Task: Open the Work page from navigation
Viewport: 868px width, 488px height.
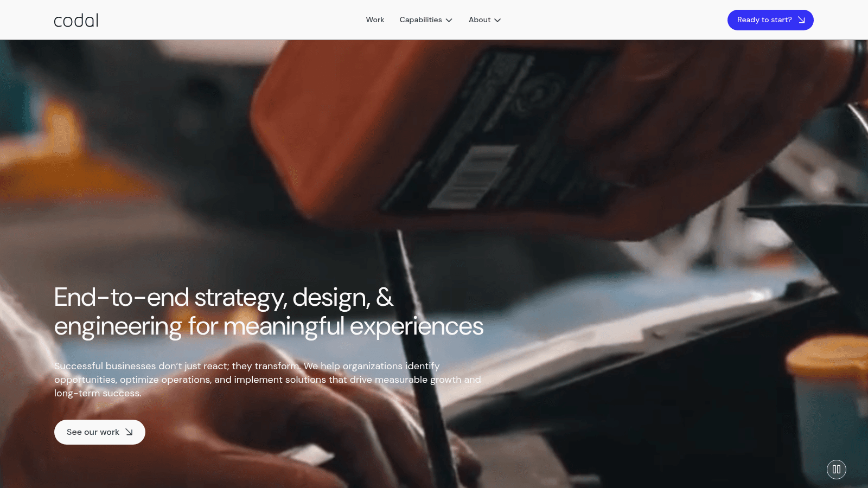Action: 375,20
